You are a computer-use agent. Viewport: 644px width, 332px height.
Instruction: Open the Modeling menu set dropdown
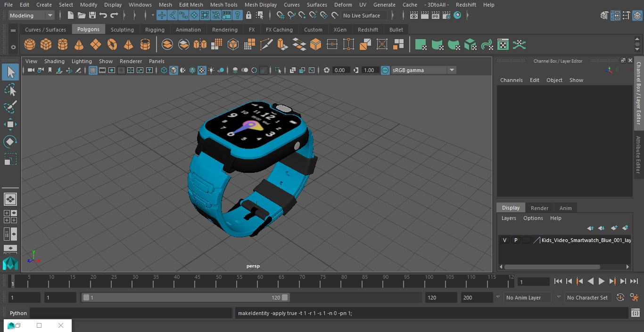click(x=32, y=16)
